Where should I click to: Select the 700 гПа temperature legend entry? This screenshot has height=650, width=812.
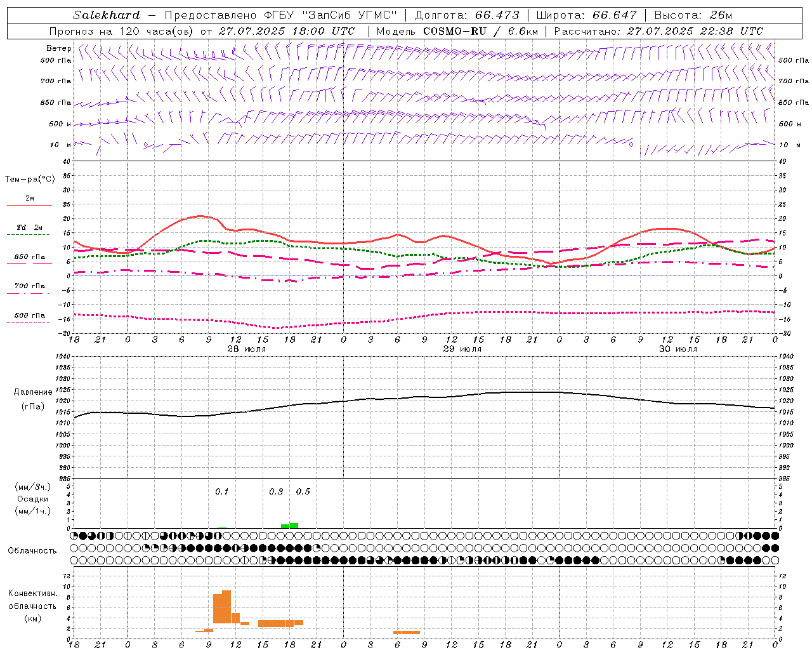click(30, 286)
